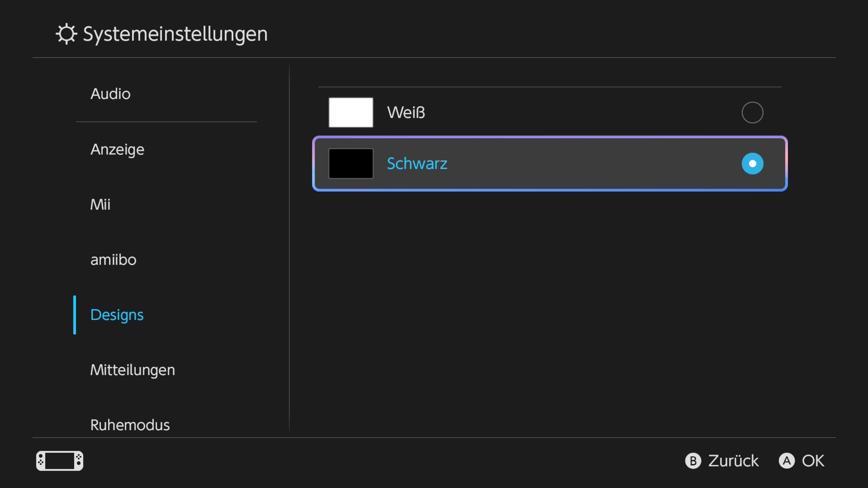This screenshot has height=488, width=868.
Task: Open the Anzeige settings section
Action: click(x=117, y=149)
